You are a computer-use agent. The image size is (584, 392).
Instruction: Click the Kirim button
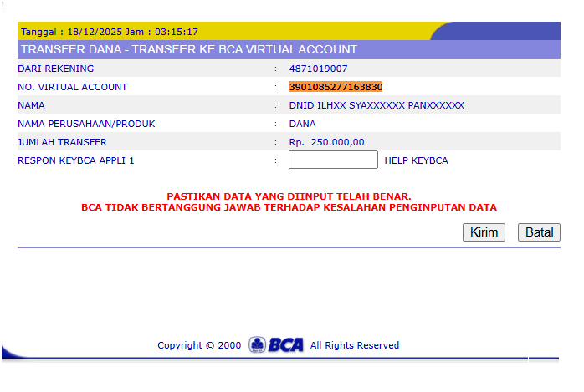[484, 232]
